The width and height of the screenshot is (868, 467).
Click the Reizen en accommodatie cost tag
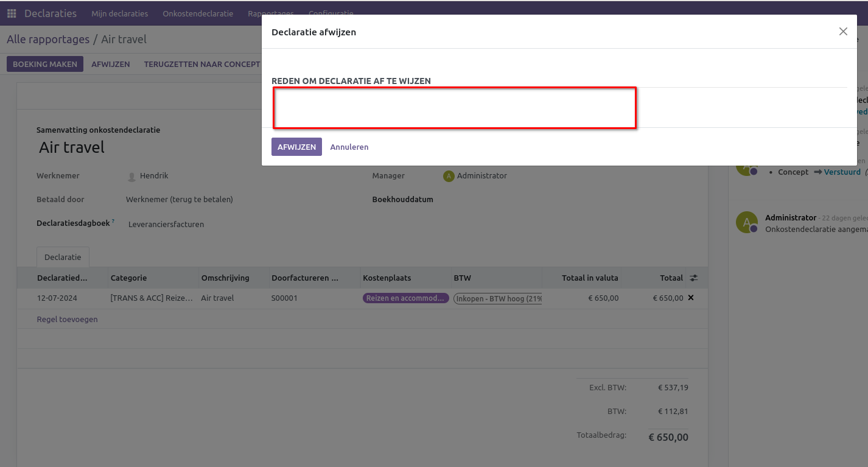[x=405, y=298]
